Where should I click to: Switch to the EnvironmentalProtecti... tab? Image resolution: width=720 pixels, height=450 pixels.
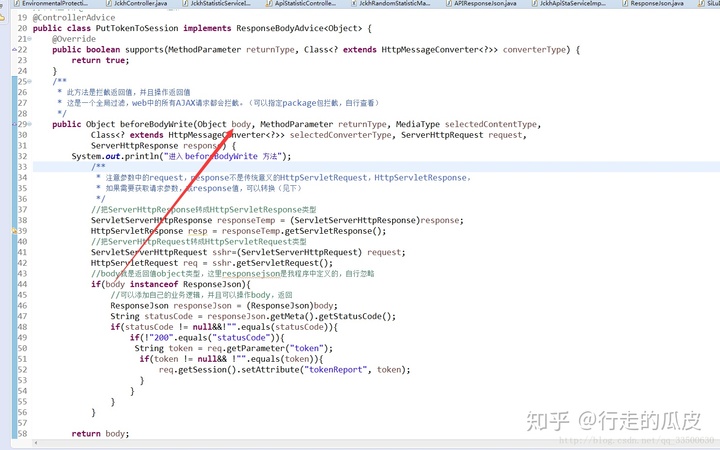(55, 3)
